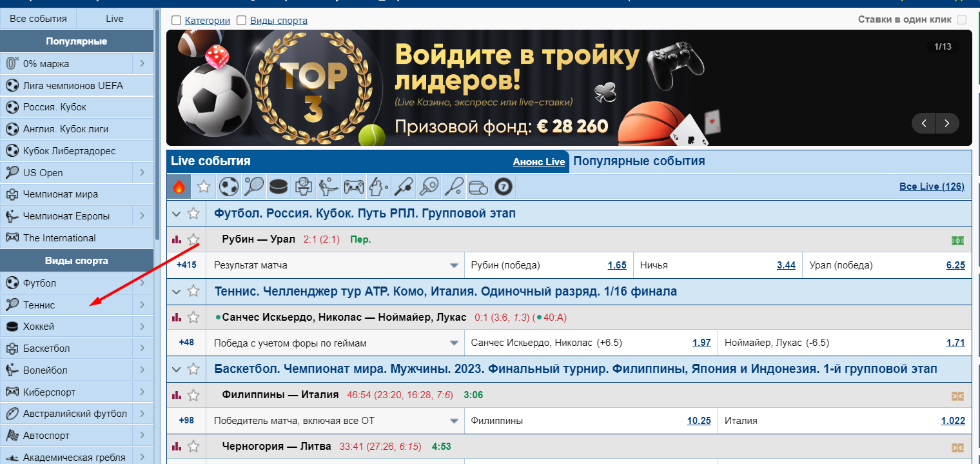Enable Ставки в один клик checkbox
This screenshot has height=464, width=980.
pyautogui.click(x=961, y=19)
